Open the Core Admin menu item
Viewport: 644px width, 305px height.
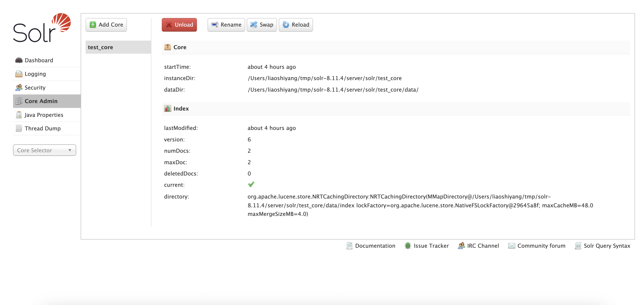(x=41, y=101)
